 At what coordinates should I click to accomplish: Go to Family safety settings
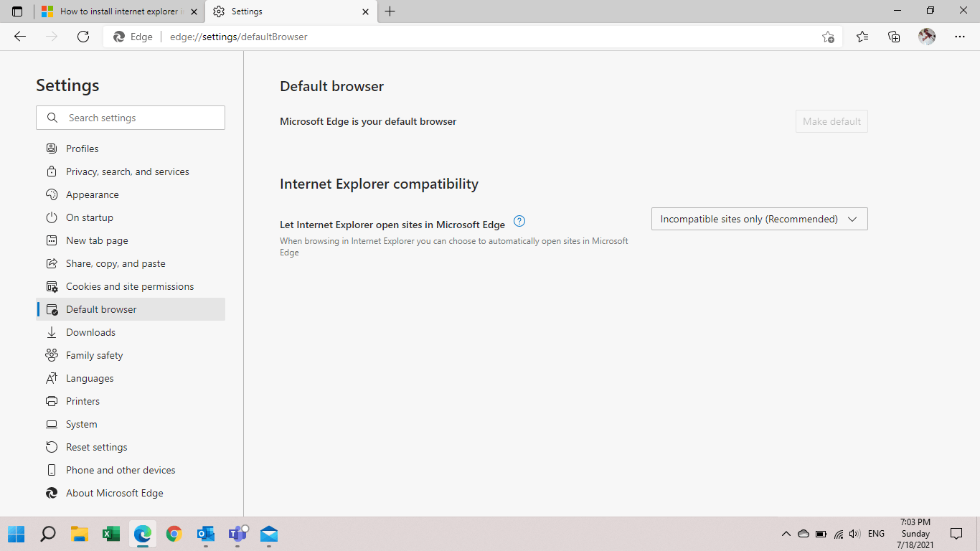(131, 355)
